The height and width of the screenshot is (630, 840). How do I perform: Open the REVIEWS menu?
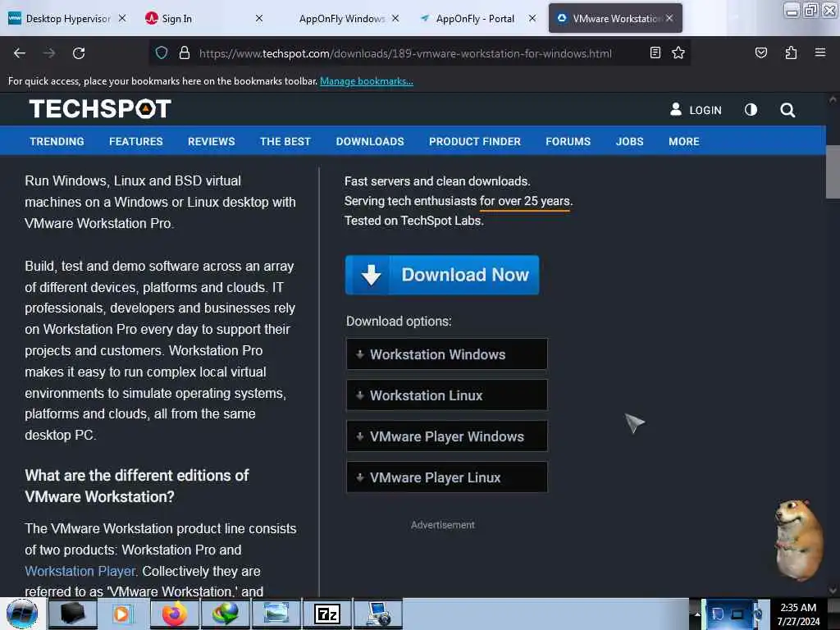pos(211,141)
